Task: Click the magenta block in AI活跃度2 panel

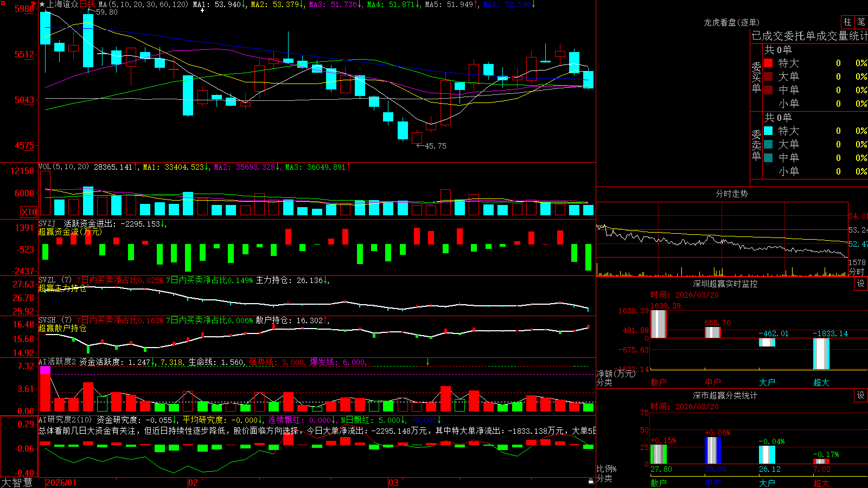Action: click(45, 370)
